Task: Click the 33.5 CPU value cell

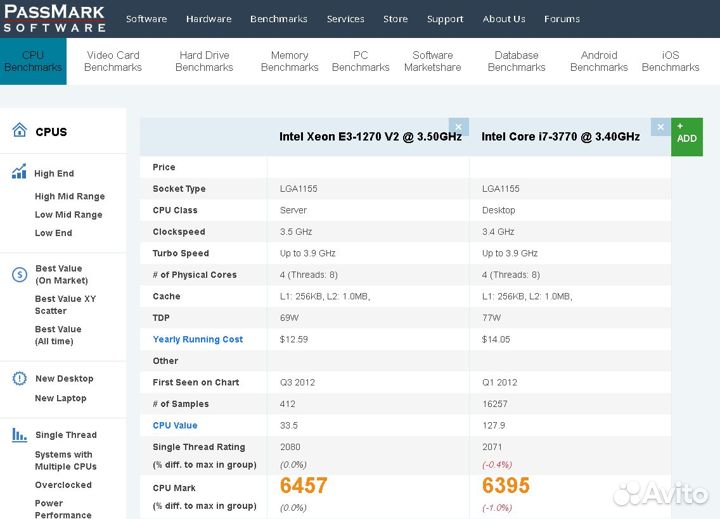Action: [x=288, y=425]
